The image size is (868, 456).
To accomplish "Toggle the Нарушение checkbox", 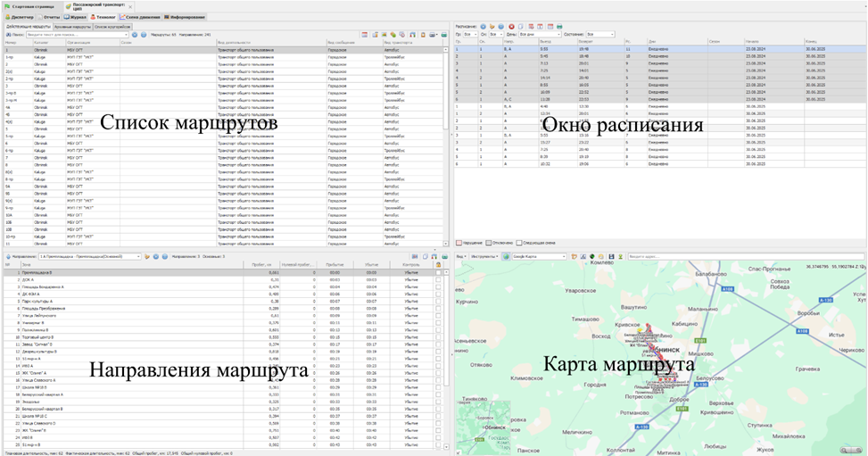I will (x=459, y=242).
